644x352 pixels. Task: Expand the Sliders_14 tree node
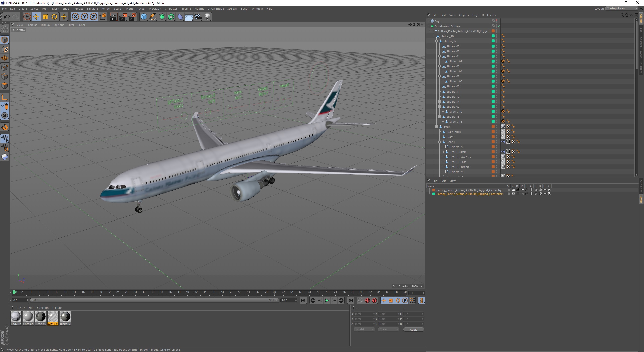440,101
